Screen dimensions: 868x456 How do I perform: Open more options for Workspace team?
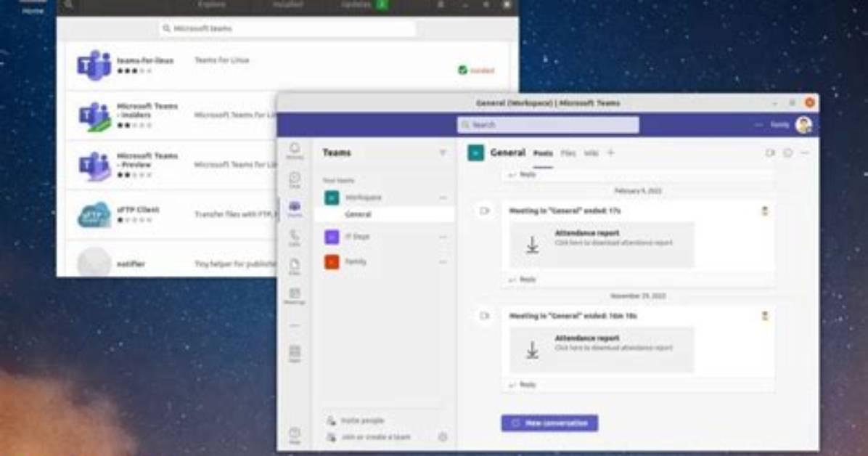443,198
